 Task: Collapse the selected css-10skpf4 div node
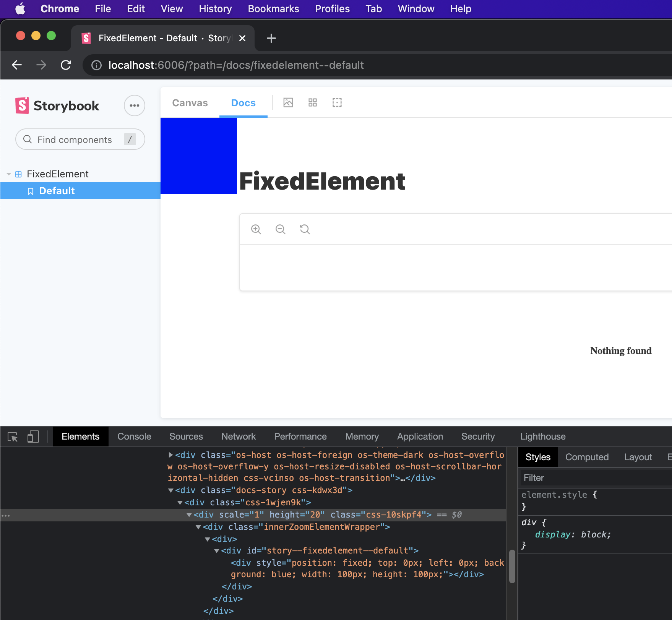tap(189, 515)
